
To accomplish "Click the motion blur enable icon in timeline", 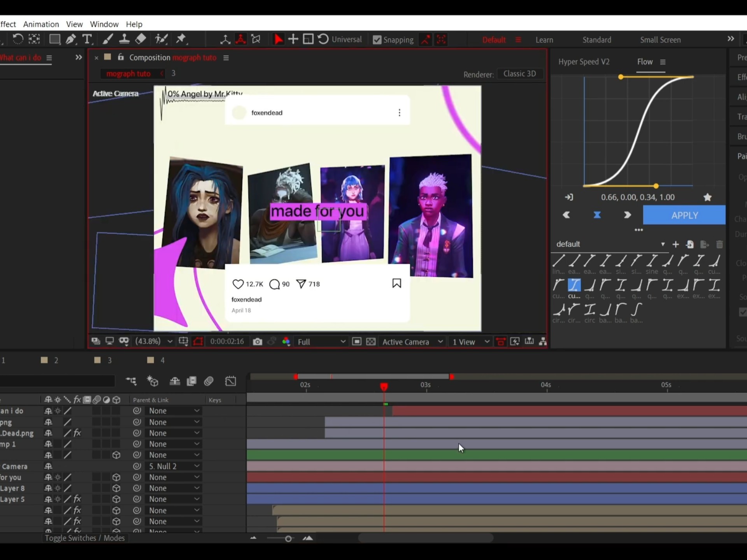I will (x=209, y=381).
